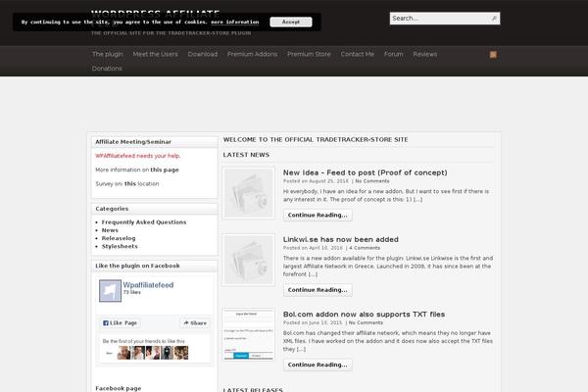Open the Stylesheets category
588x392 pixels.
tap(120, 246)
